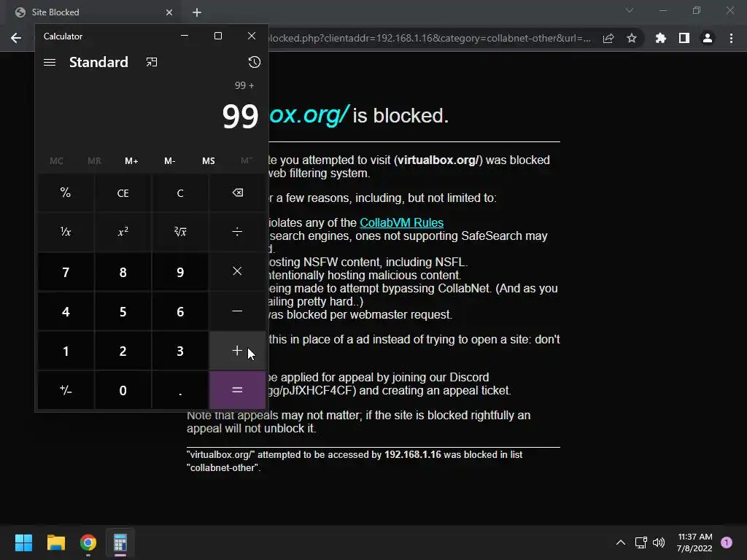Viewport: 747px width, 560px height.
Task: Minimize the Calculator window
Action: tap(185, 36)
